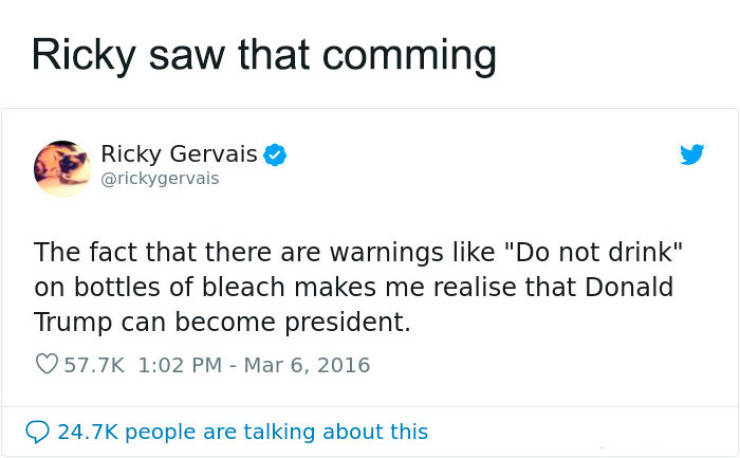
Task: Open "24.7K people are talking about this"
Action: [243, 432]
